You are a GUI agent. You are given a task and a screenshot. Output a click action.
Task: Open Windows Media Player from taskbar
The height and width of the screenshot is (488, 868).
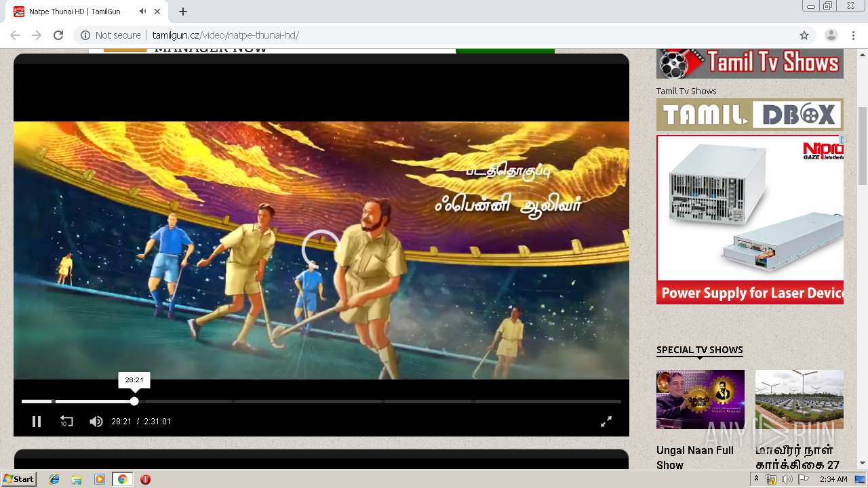pos(100,479)
